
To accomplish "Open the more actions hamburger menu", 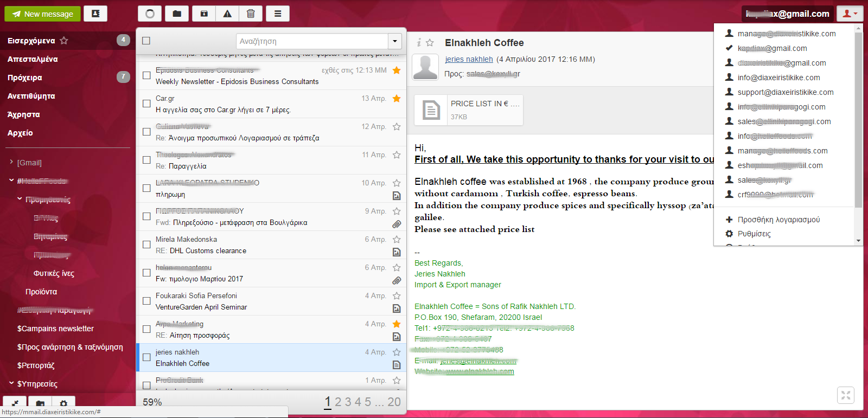I will 278,14.
